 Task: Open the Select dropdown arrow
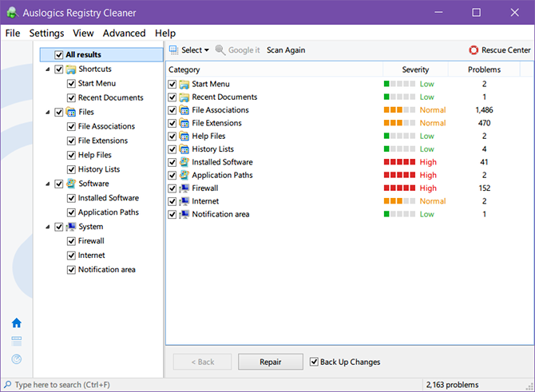click(x=207, y=50)
